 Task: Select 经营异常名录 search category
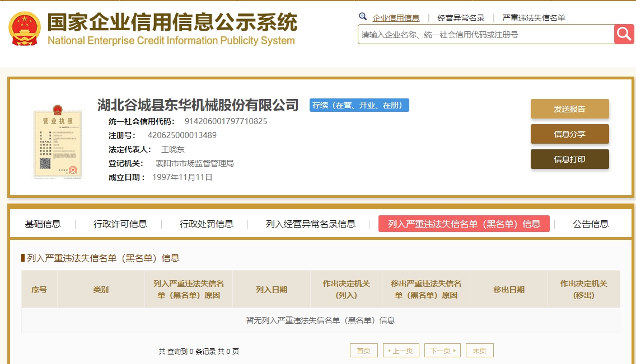461,18
